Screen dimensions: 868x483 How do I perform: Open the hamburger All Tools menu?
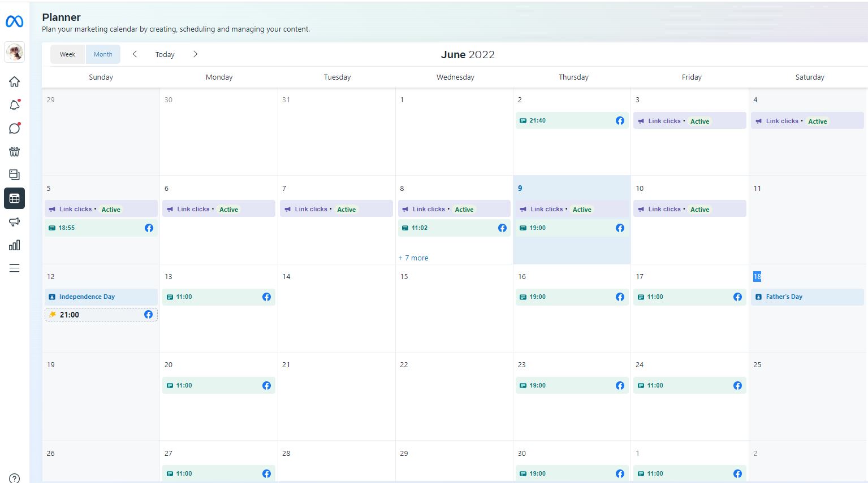[15, 268]
